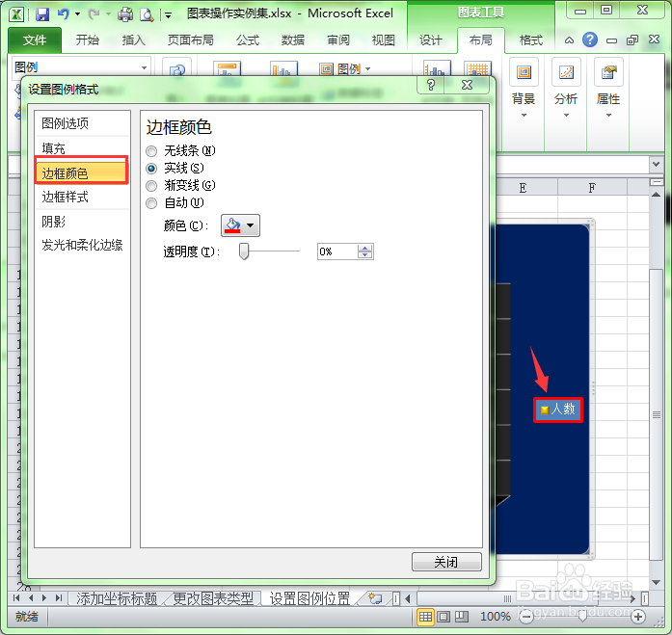The height and width of the screenshot is (635, 672).
Task: Click the zoom out minus button
Action: [525, 617]
